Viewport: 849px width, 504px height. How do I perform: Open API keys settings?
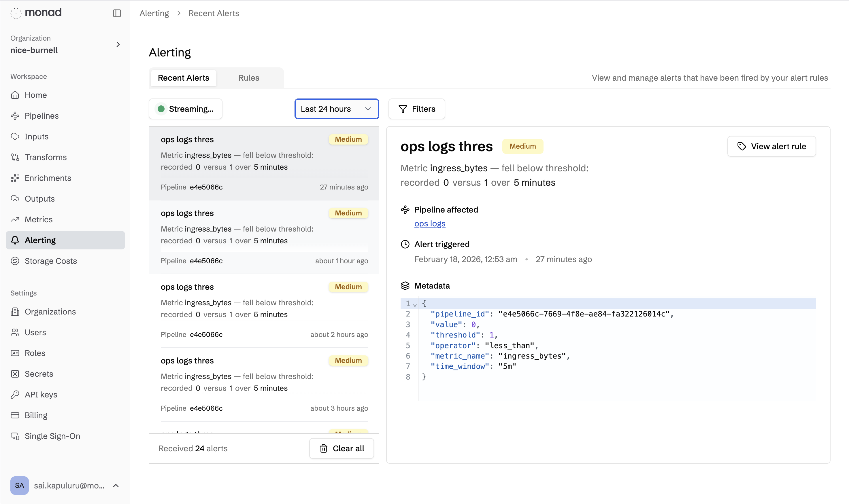[41, 394]
